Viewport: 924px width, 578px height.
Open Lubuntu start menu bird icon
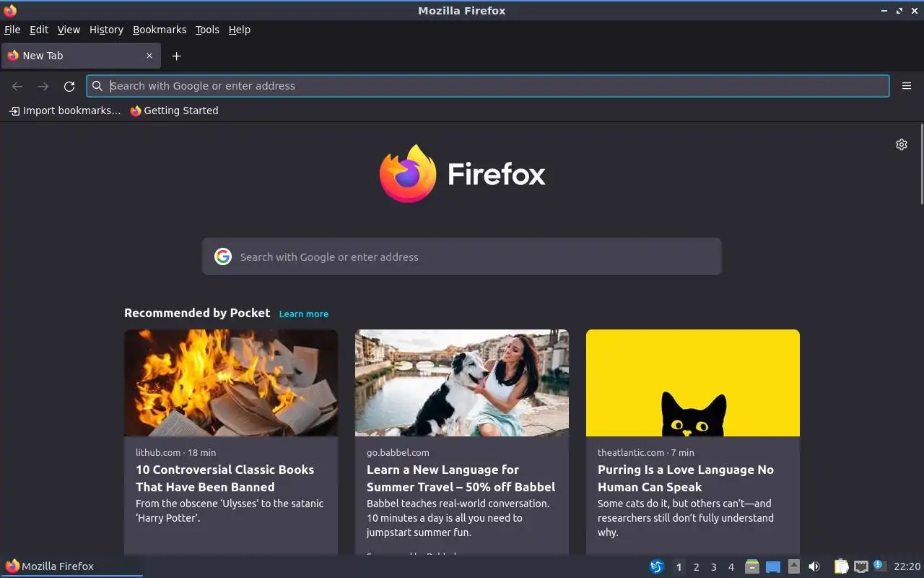click(x=657, y=566)
